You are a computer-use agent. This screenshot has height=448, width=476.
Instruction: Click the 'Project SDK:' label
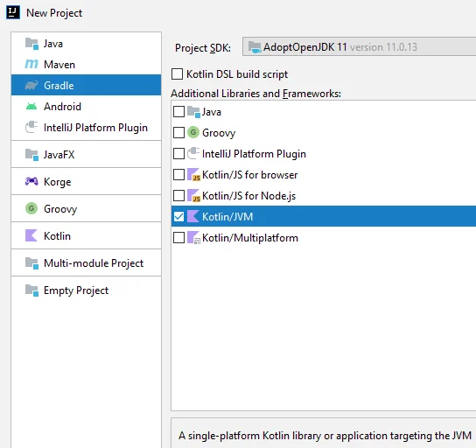pyautogui.click(x=203, y=48)
